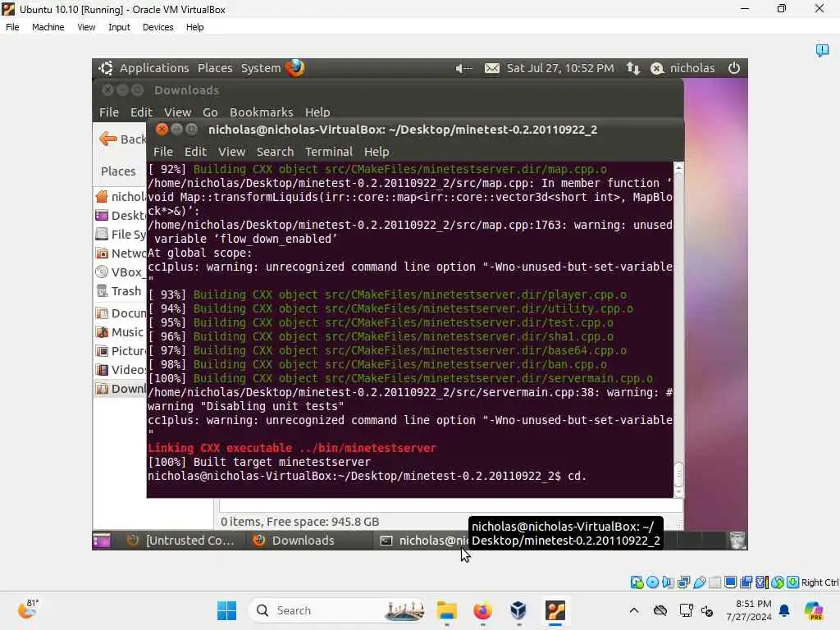Click the VirtualBox network adapters status icon
The width and height of the screenshot is (840, 630).
[x=683, y=582]
